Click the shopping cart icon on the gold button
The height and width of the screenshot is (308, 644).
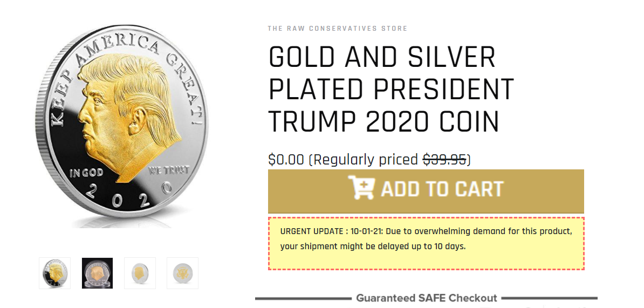(x=361, y=188)
